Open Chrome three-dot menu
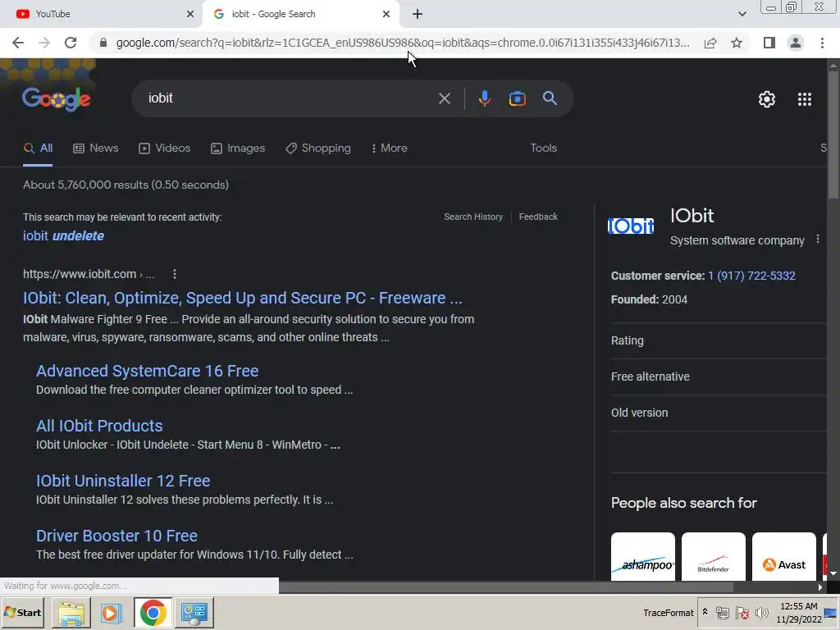 [822, 43]
